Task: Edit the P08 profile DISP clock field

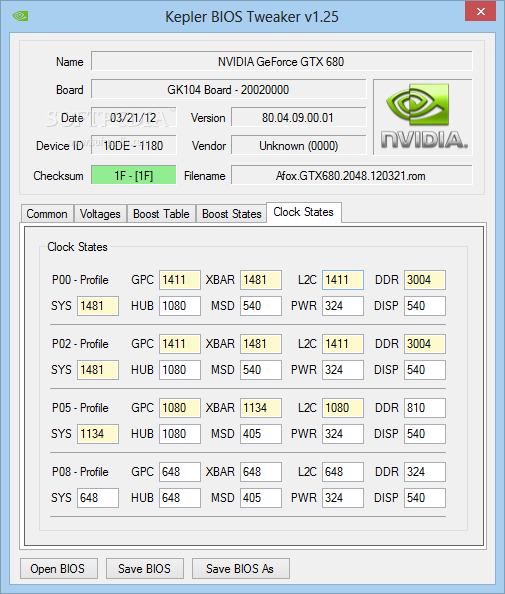Action: [x=425, y=498]
